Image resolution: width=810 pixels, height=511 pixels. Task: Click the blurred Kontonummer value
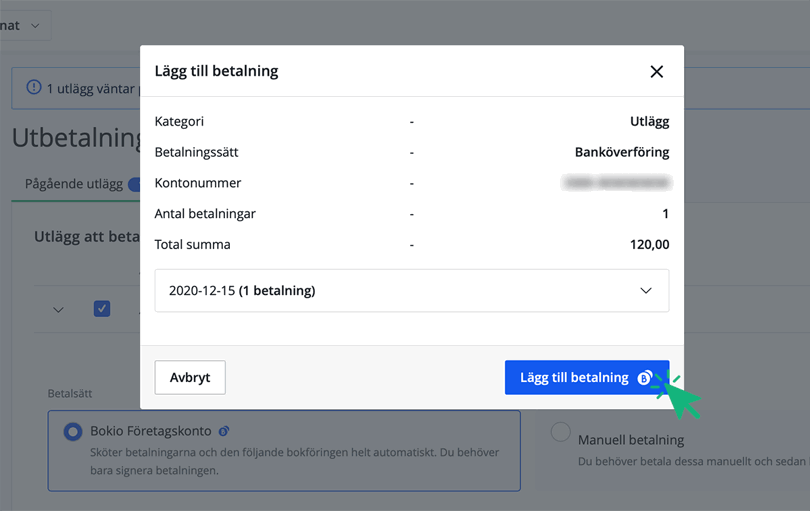[x=617, y=183]
